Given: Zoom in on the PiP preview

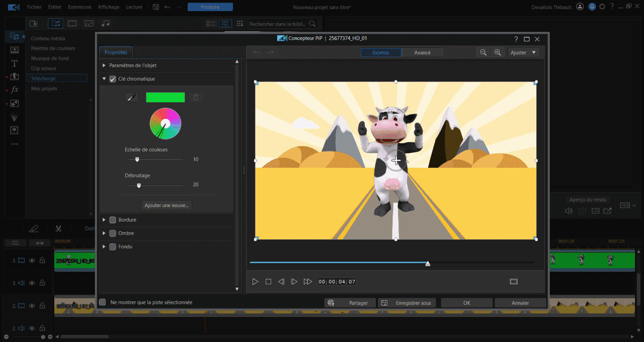Looking at the screenshot, I should 498,52.
